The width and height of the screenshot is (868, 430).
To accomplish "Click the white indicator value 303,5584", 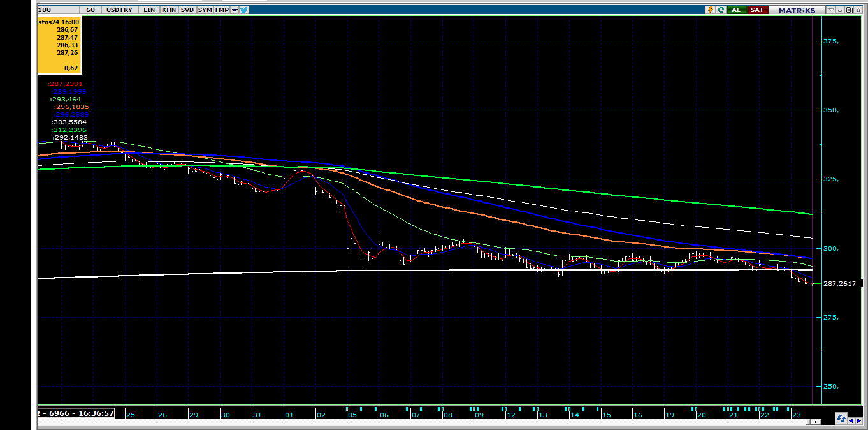I will [69, 122].
